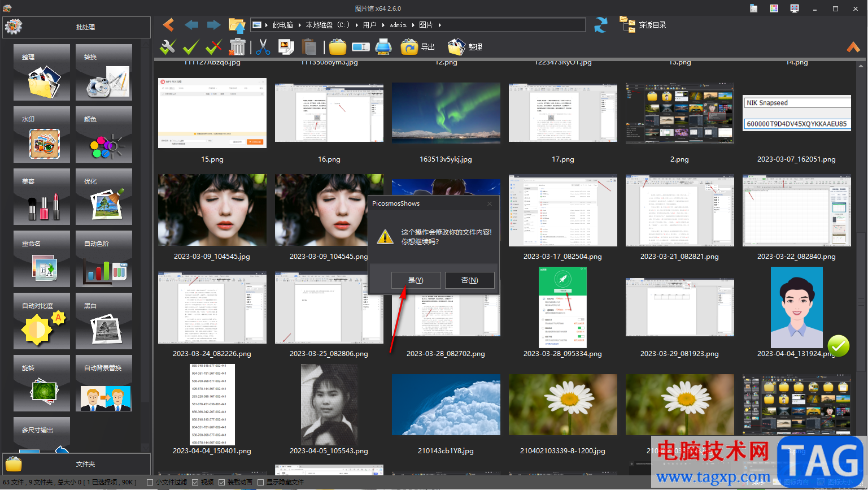868x490 pixels.
Task: Select the 本地磁盘 (C:) path segment
Action: [328, 25]
